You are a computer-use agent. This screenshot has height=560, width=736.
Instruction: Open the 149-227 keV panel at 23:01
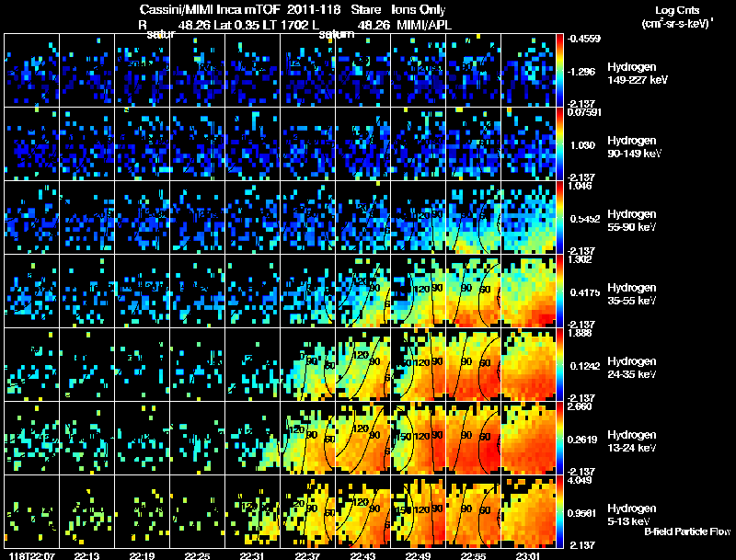pos(528,71)
